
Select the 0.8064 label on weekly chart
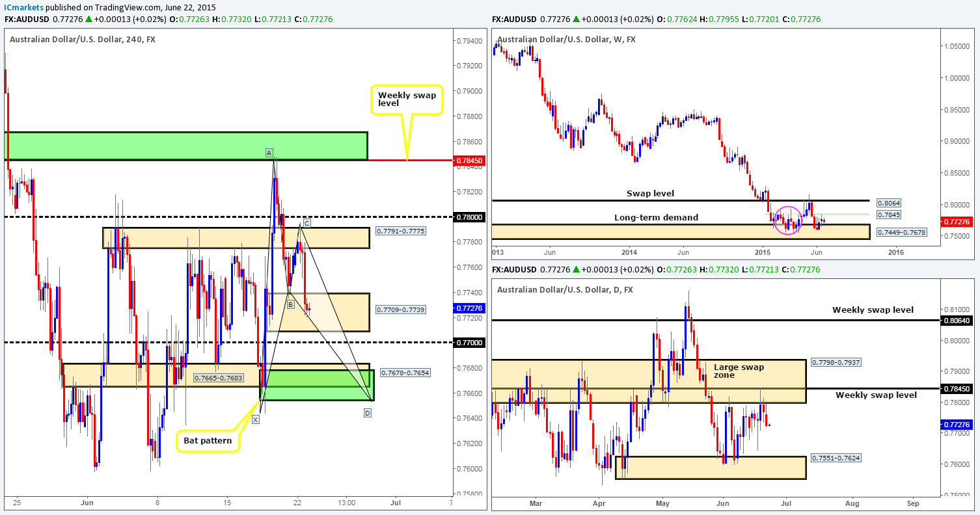[x=888, y=202]
